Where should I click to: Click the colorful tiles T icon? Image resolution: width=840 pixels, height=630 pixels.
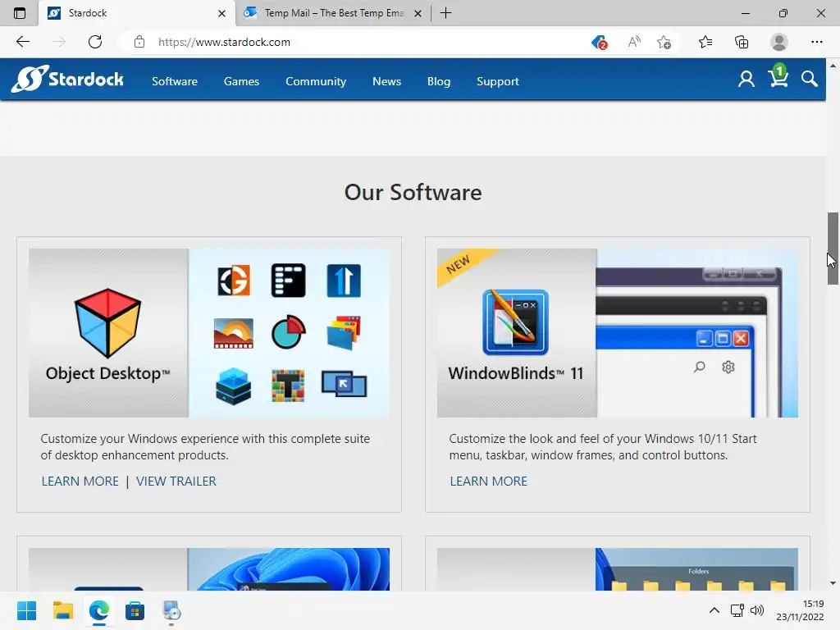(288, 386)
